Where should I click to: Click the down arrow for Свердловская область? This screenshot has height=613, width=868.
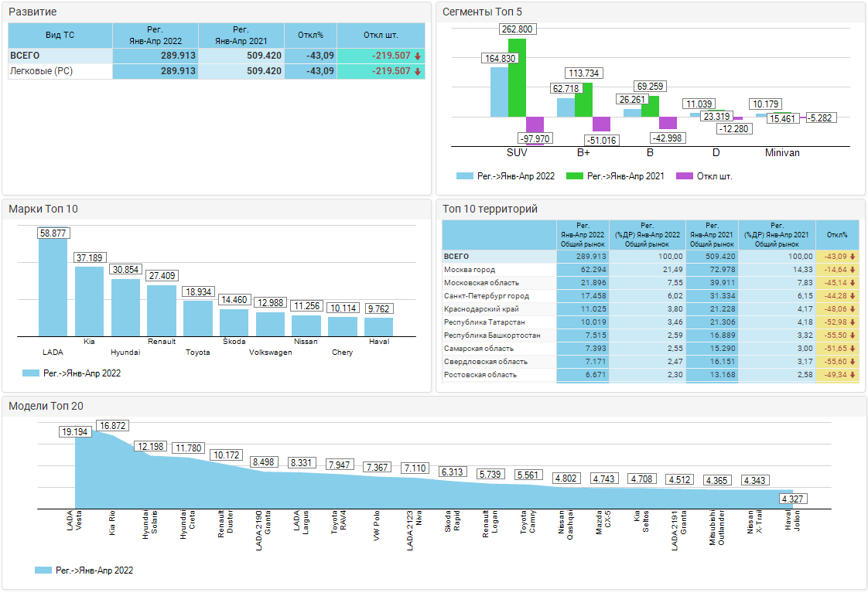pyautogui.click(x=853, y=362)
